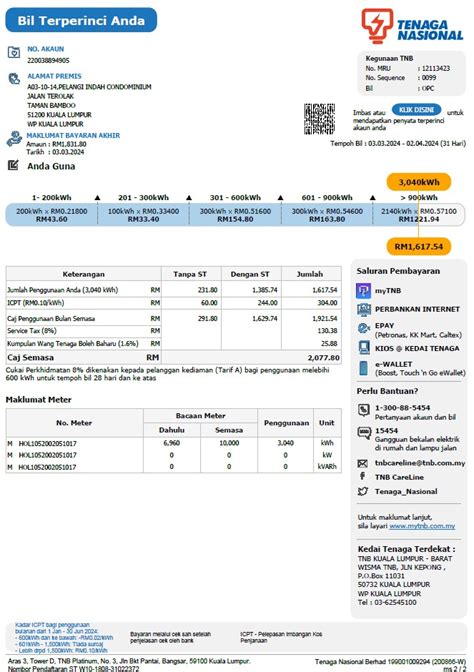This screenshot has height=672, width=474.
Task: Click the Anda Guna edit icon
Action: pos(13,165)
